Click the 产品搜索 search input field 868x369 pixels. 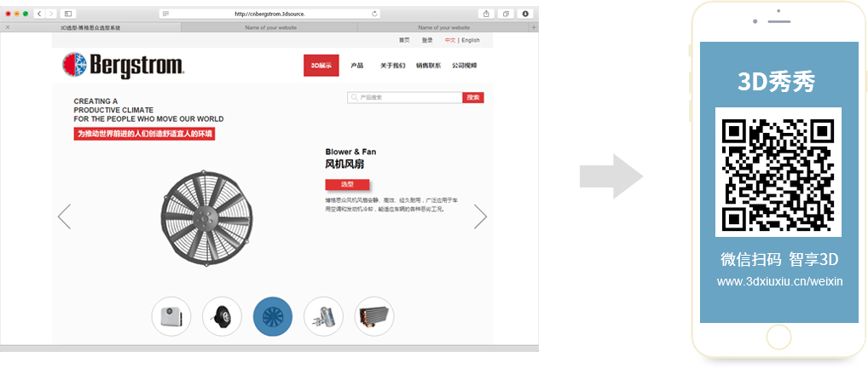coord(405,97)
